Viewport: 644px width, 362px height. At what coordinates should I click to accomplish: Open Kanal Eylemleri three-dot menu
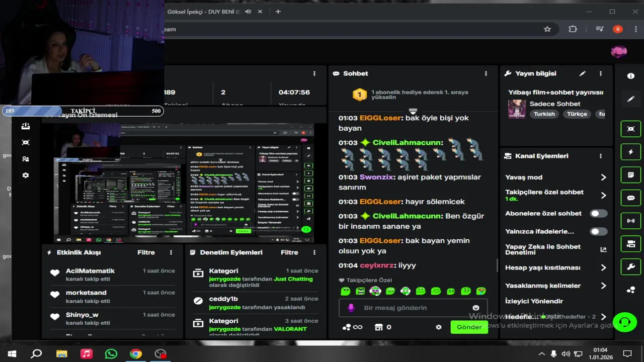click(x=601, y=156)
